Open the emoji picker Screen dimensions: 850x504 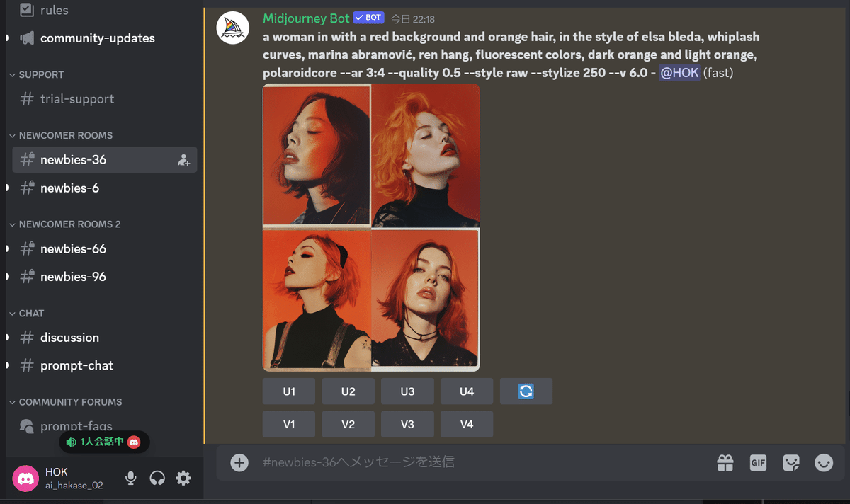pyautogui.click(x=824, y=462)
